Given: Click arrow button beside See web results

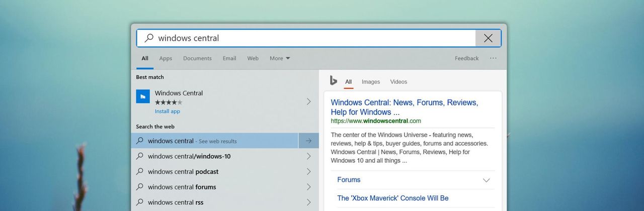Looking at the screenshot, I should pos(308,141).
